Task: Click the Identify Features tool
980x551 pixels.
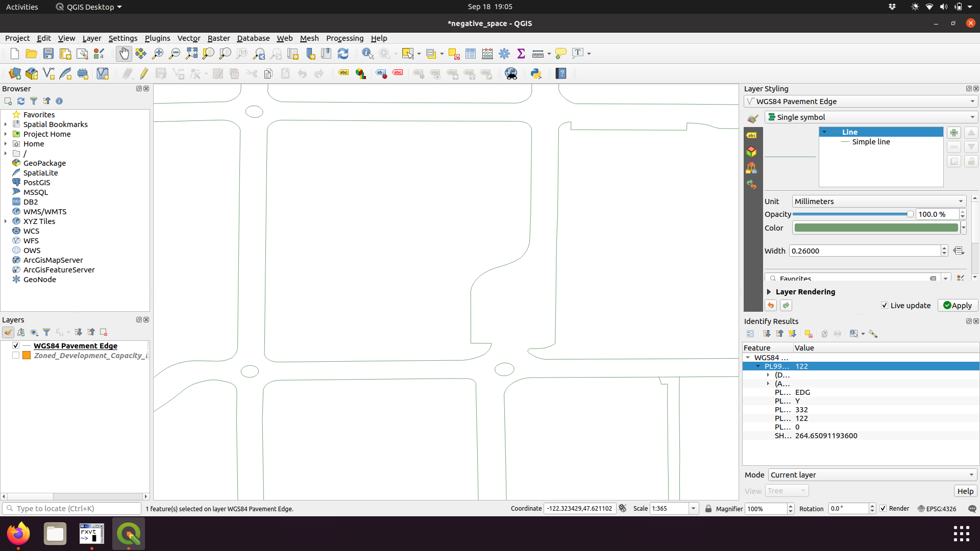Action: coord(367,54)
